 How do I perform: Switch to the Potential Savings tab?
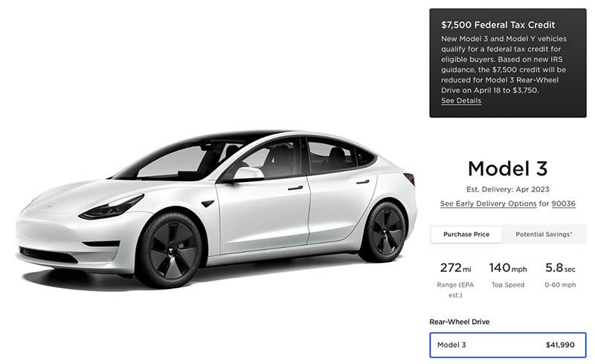tap(544, 234)
